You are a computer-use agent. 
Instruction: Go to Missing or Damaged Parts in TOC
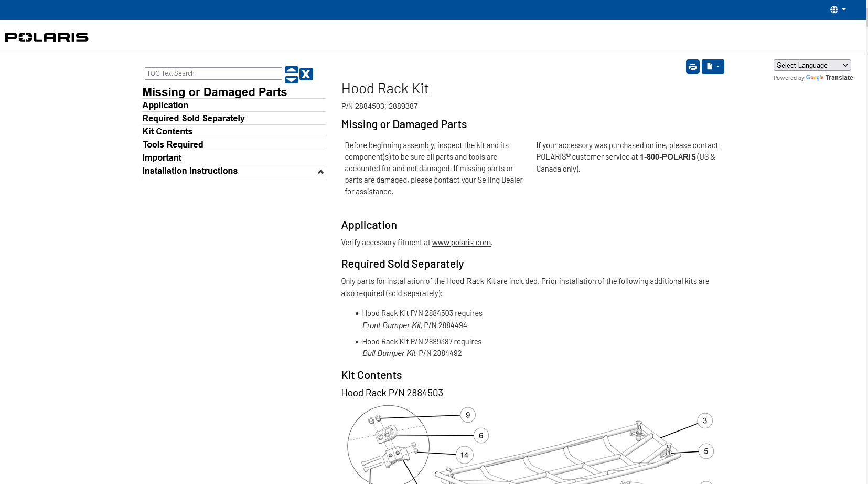tap(215, 92)
